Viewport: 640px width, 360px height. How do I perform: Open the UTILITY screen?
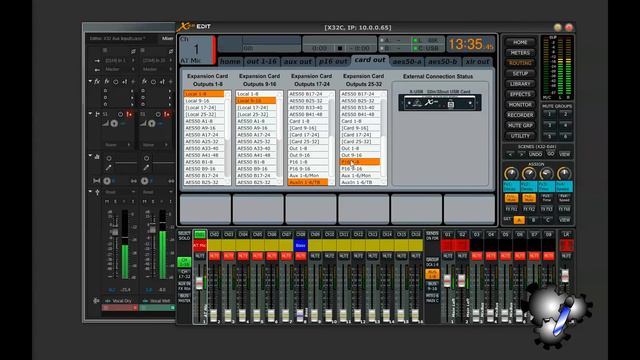520,136
